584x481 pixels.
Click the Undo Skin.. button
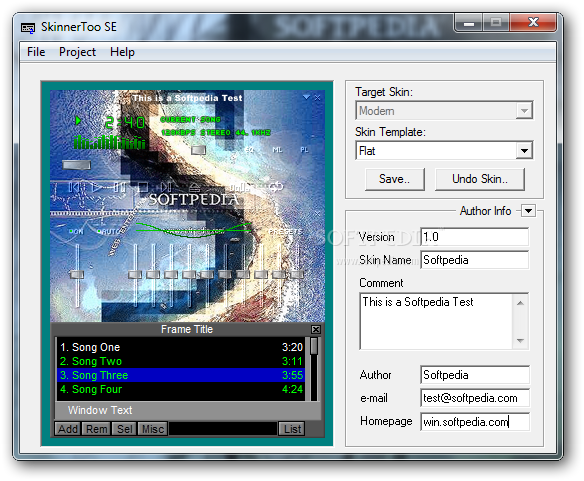pyautogui.click(x=480, y=179)
